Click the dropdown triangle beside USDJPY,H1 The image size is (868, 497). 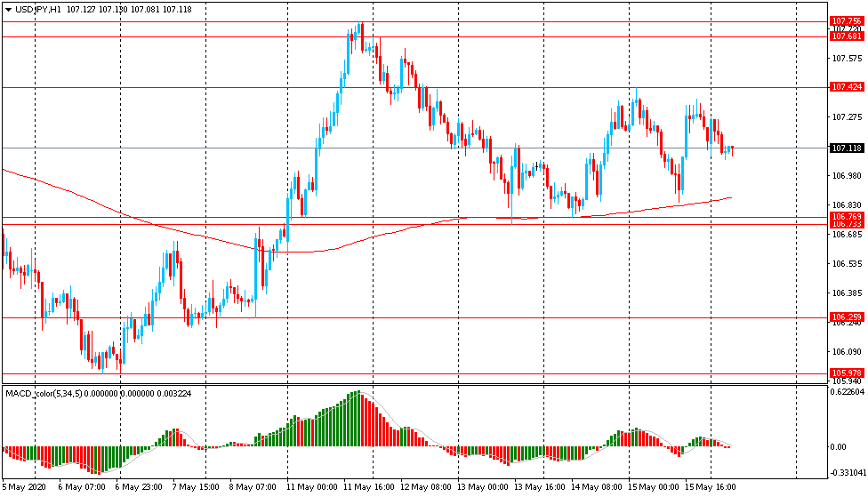click(x=8, y=9)
